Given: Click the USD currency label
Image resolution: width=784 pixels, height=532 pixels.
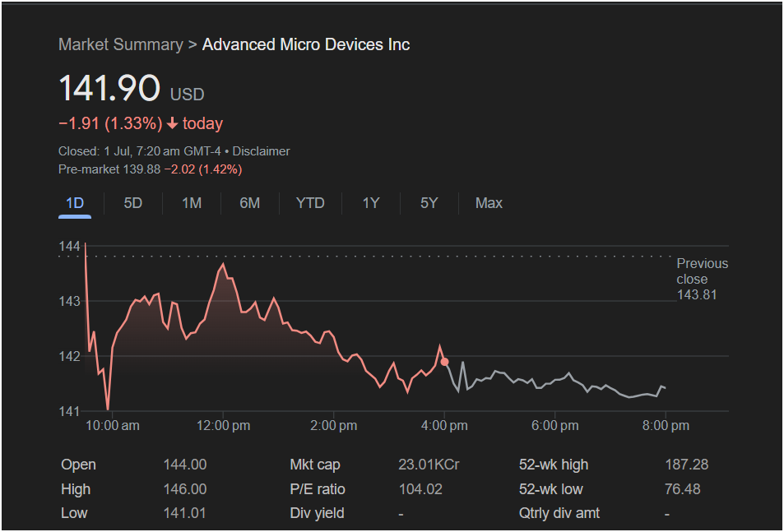Looking at the screenshot, I should click(x=187, y=95).
